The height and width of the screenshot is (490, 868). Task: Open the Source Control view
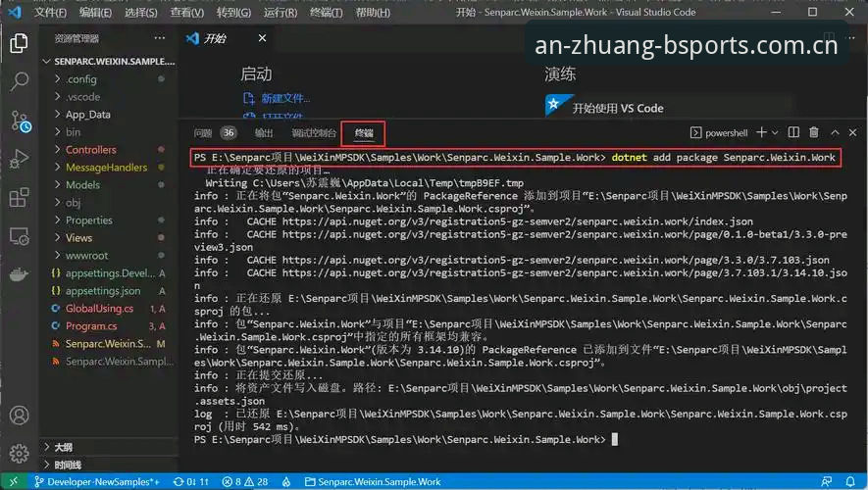click(20, 121)
